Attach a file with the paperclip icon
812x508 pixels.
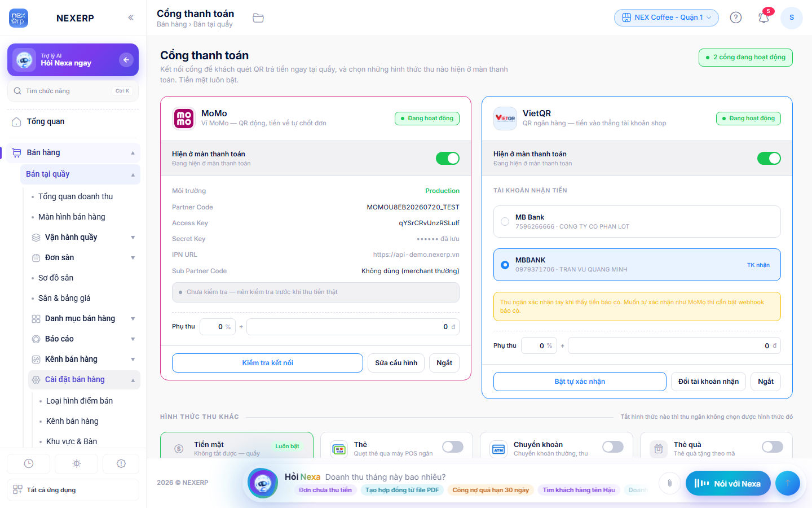669,483
